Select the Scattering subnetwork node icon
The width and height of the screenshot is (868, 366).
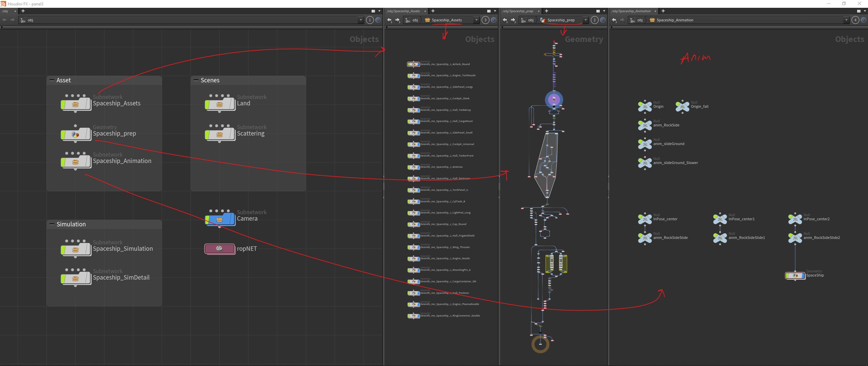click(220, 135)
